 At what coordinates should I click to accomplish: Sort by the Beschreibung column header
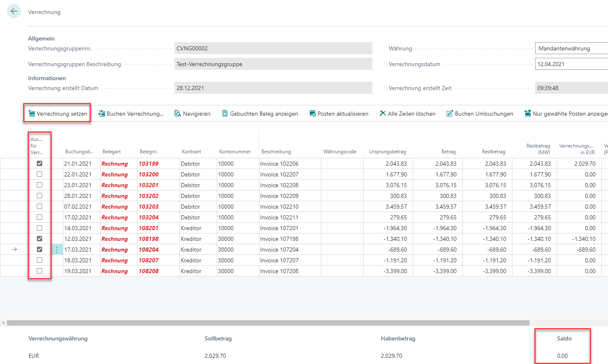(x=276, y=152)
